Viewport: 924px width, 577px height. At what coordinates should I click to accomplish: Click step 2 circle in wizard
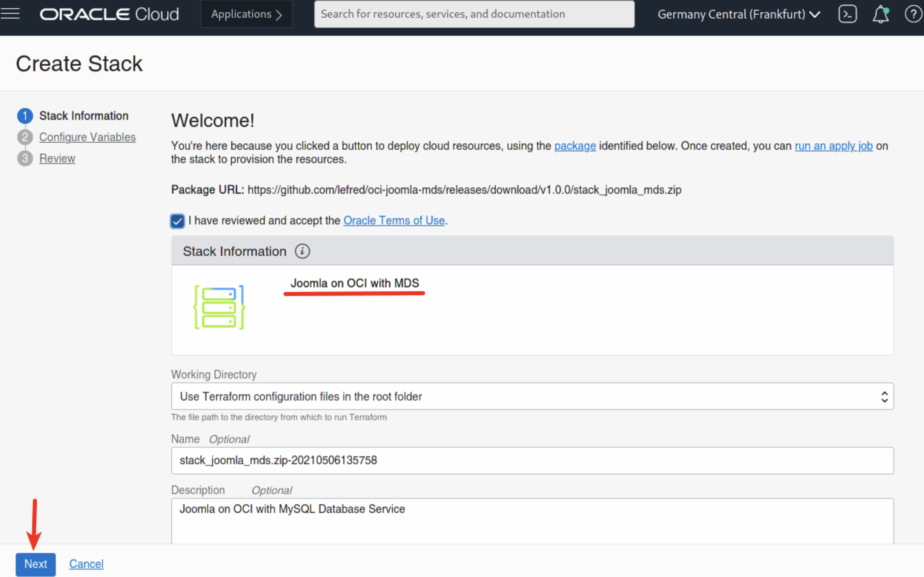pos(25,137)
